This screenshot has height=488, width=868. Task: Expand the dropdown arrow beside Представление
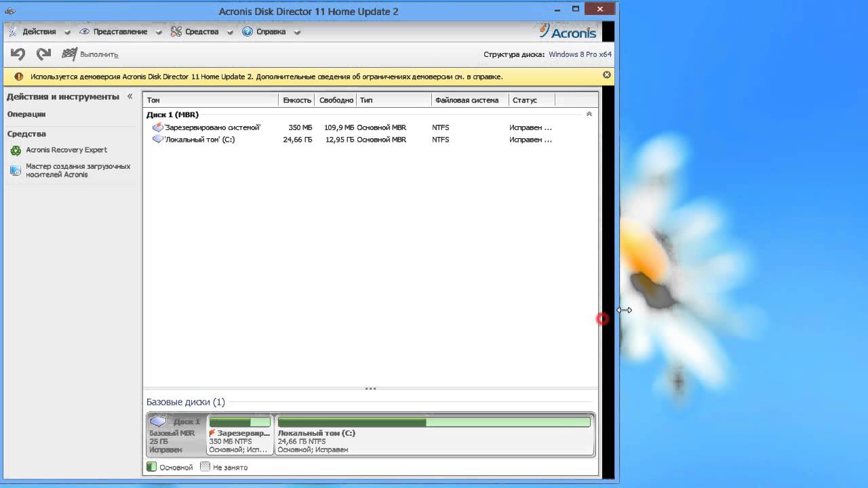(x=158, y=32)
